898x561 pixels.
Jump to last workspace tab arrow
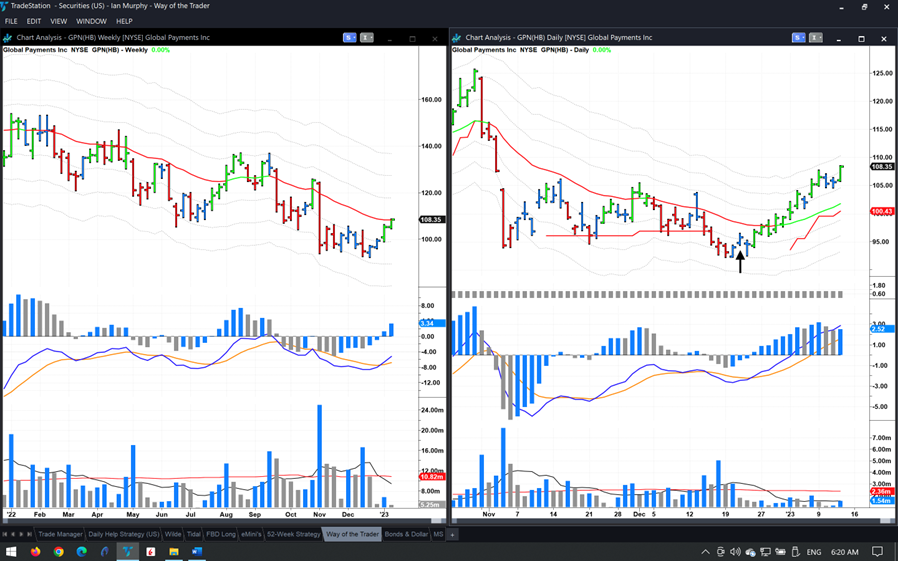tap(29, 534)
